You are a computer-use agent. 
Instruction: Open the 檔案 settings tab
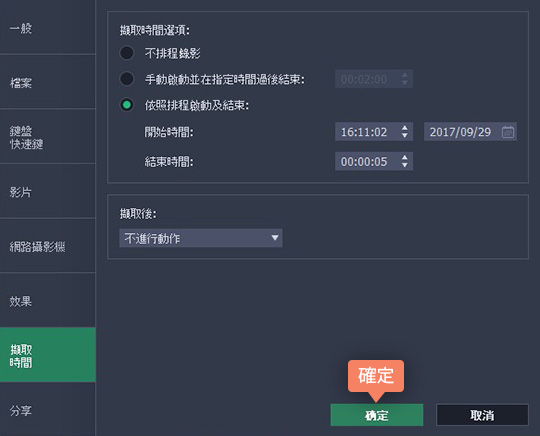(x=48, y=82)
